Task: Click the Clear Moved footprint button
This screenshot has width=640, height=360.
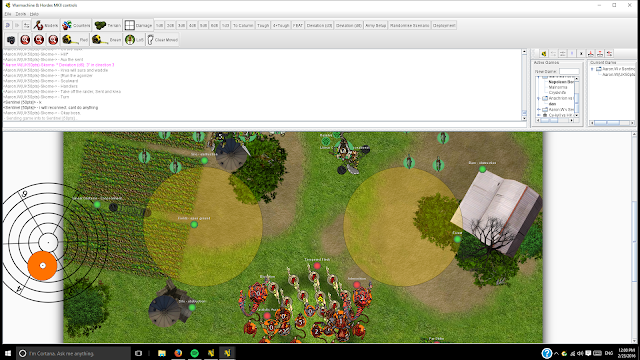Action: [x=162, y=40]
